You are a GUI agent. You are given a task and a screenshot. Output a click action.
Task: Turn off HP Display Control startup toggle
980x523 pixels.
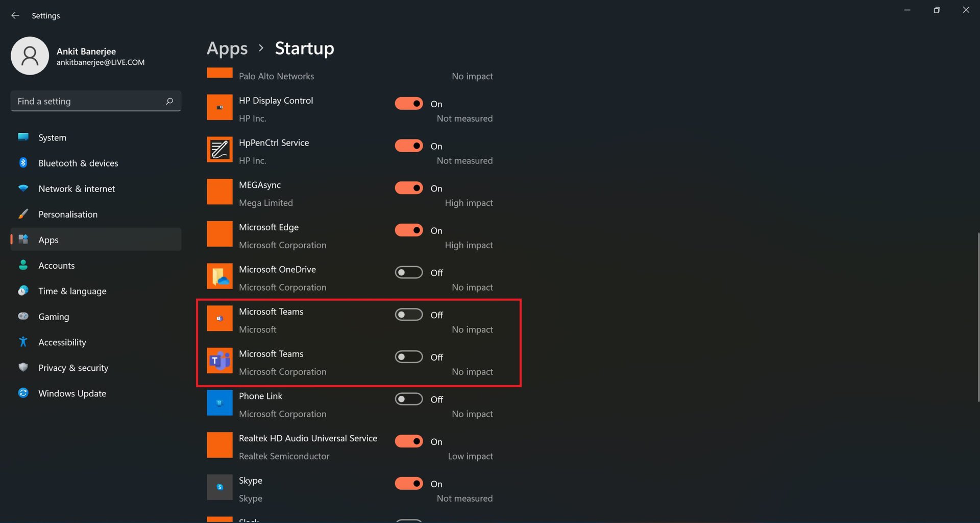tap(409, 104)
